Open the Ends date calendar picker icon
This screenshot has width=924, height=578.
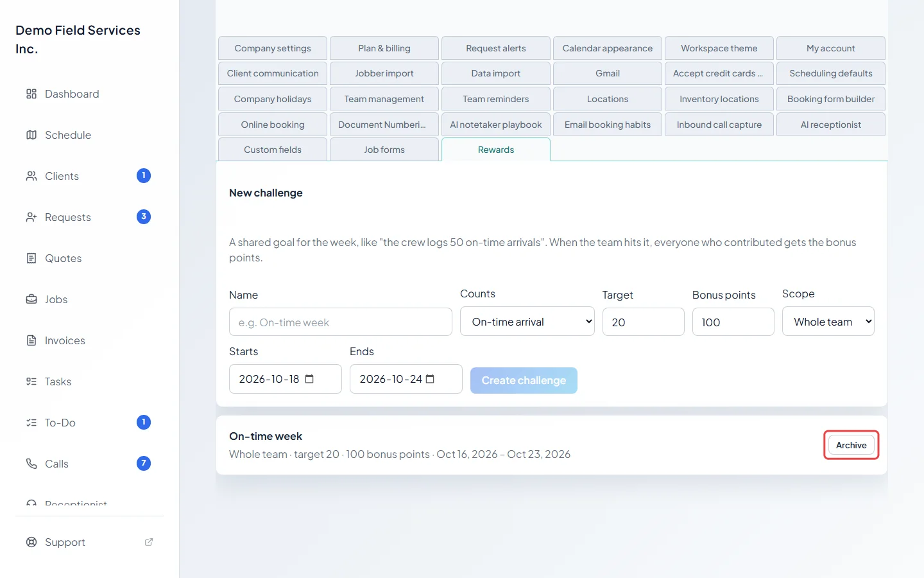click(x=430, y=379)
